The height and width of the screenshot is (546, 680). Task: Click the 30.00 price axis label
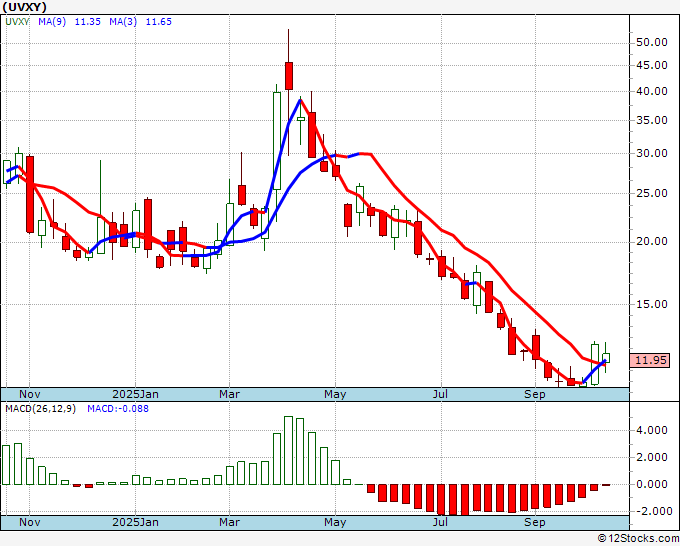click(x=651, y=153)
